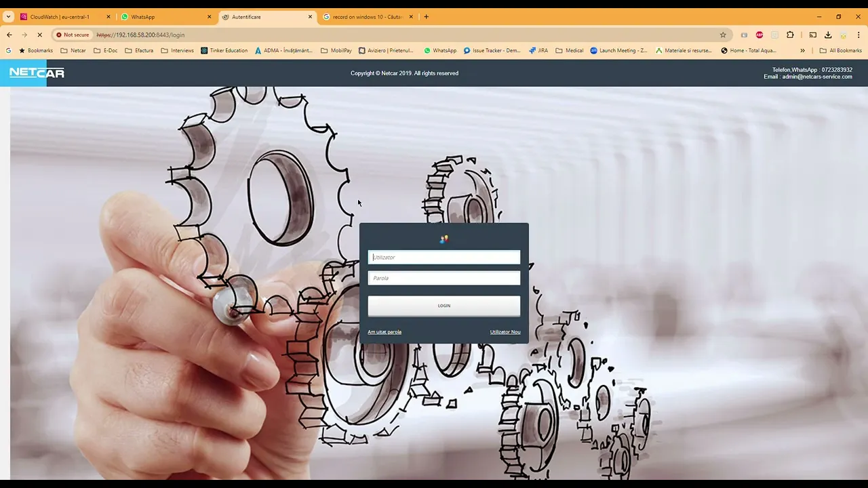Go back to the previous page
This screenshot has height=488, width=868.
pyautogui.click(x=9, y=35)
